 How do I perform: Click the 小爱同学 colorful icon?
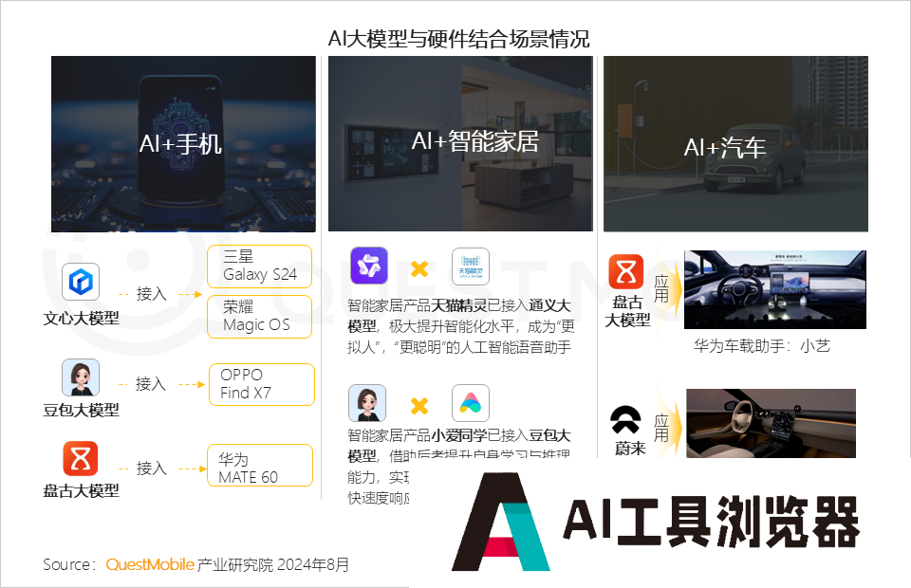[x=470, y=403]
